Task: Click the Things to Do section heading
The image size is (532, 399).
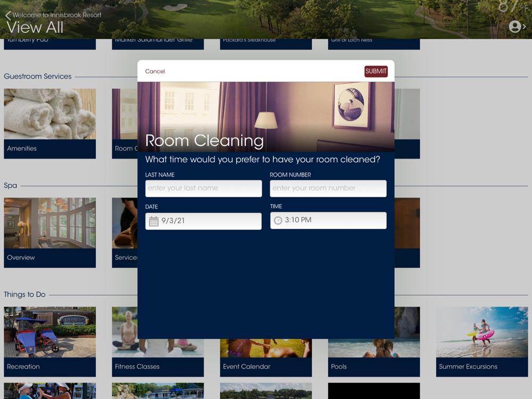Action: (x=24, y=295)
